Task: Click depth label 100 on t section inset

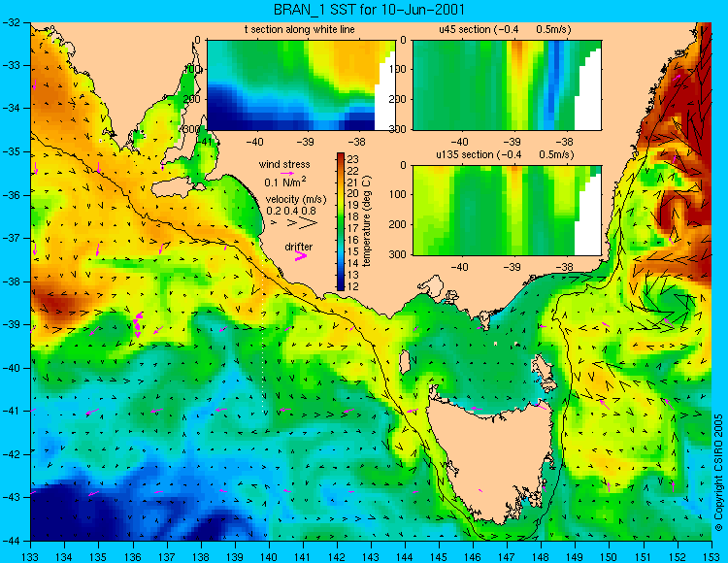Action: [x=195, y=70]
